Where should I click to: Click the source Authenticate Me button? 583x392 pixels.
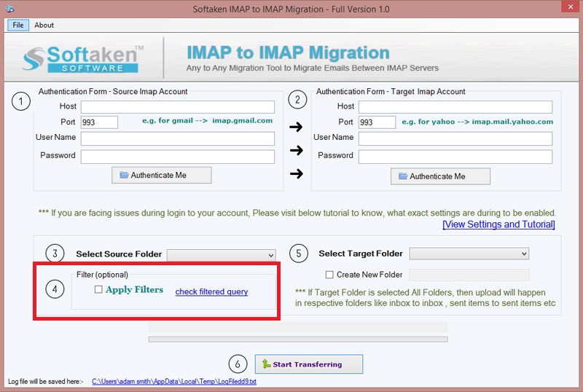coord(161,175)
